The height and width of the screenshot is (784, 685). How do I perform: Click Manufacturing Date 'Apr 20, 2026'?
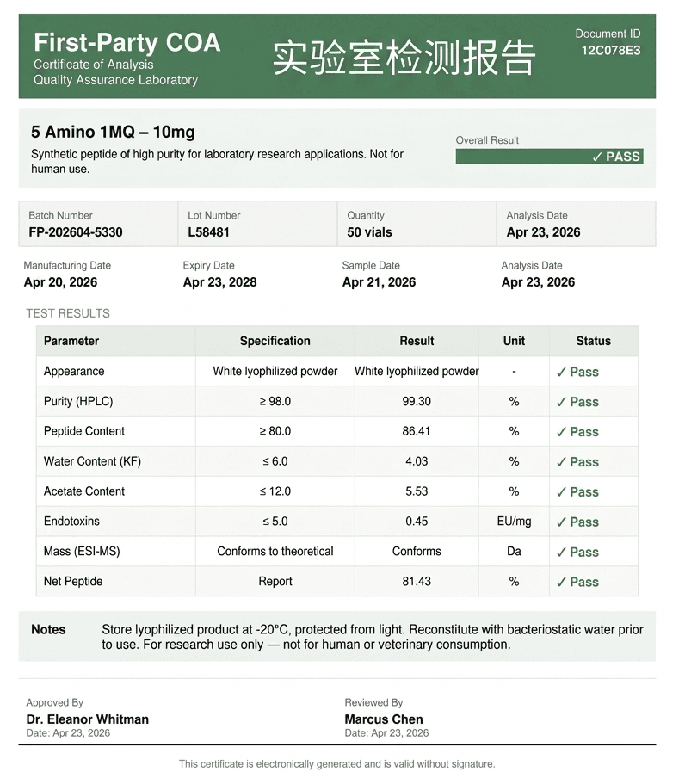click(x=60, y=282)
